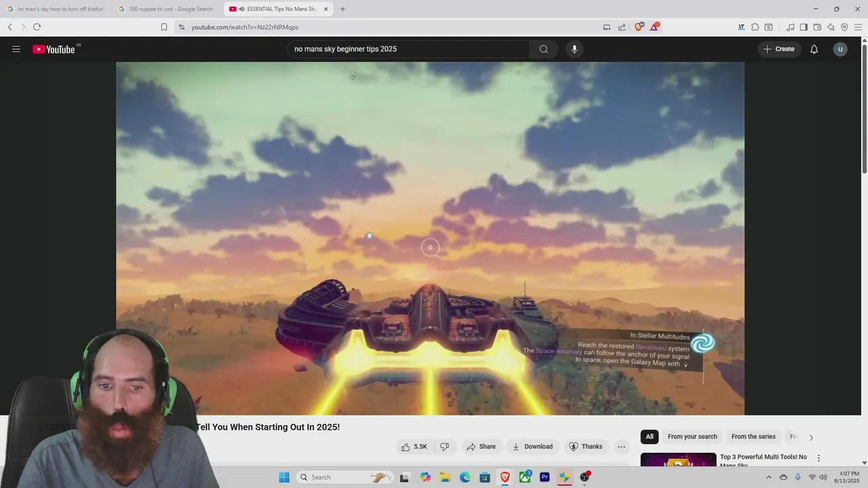The height and width of the screenshot is (488, 868).
Task: Open LanguageTool extension icon
Action: coord(741,27)
